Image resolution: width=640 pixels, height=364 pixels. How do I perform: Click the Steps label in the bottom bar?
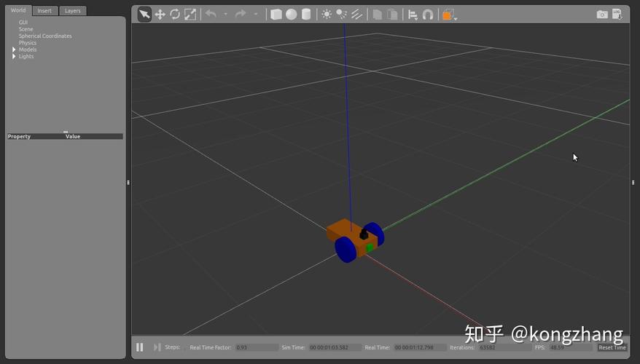[172, 347]
